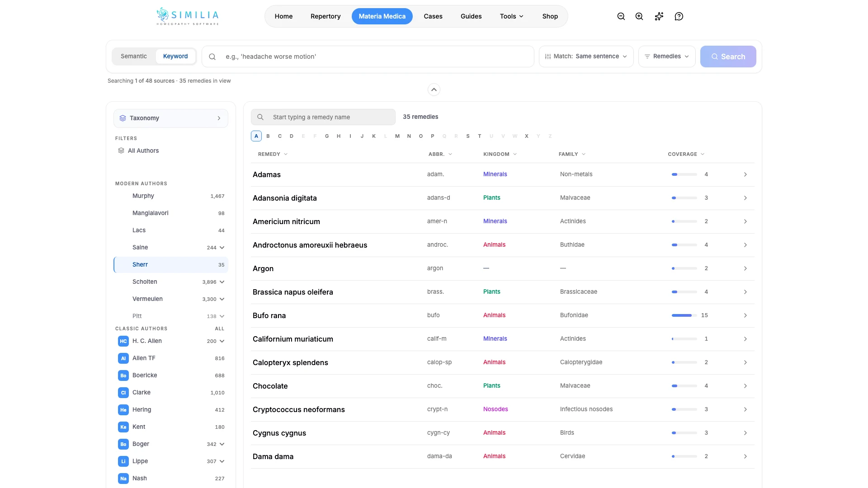This screenshot has width=868, height=488.
Task: Focus the keyword search input field
Action: point(368,56)
